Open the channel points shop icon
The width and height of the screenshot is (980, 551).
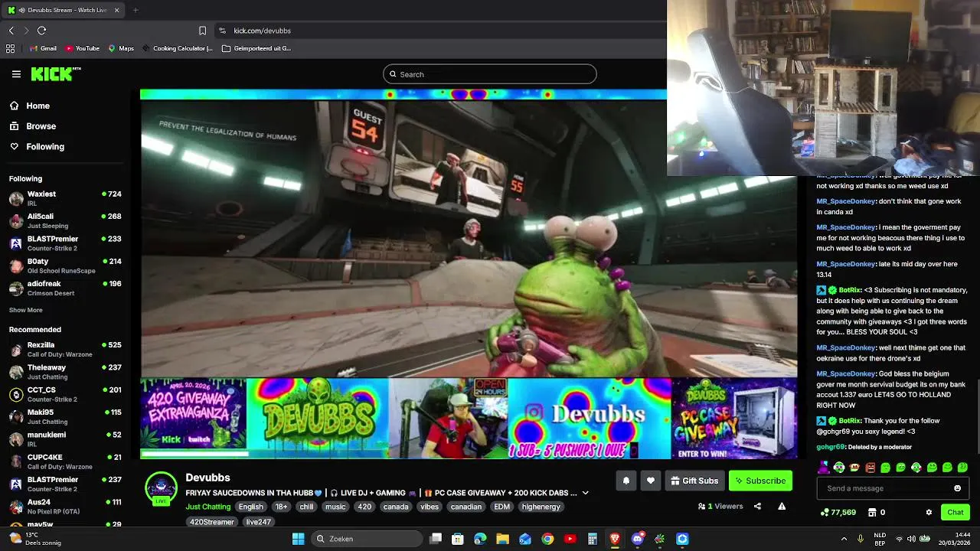tap(871, 512)
